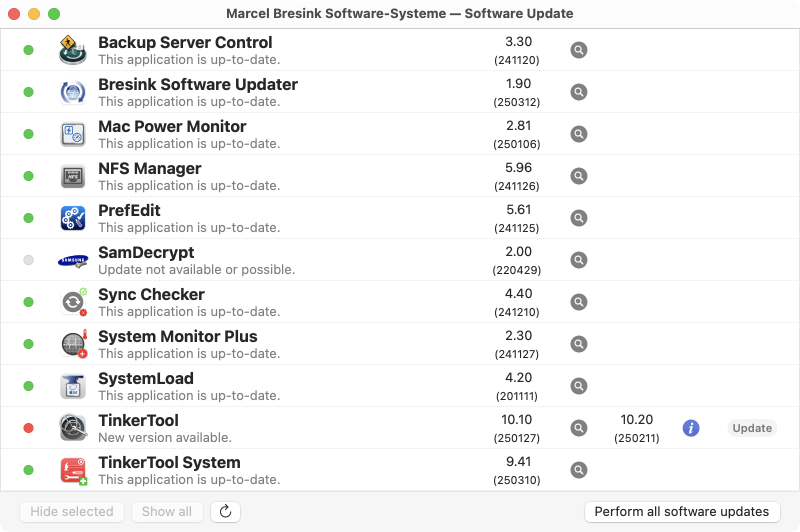Click the TinkerTool app icon
Screen dimensions: 800x532
coord(72,428)
